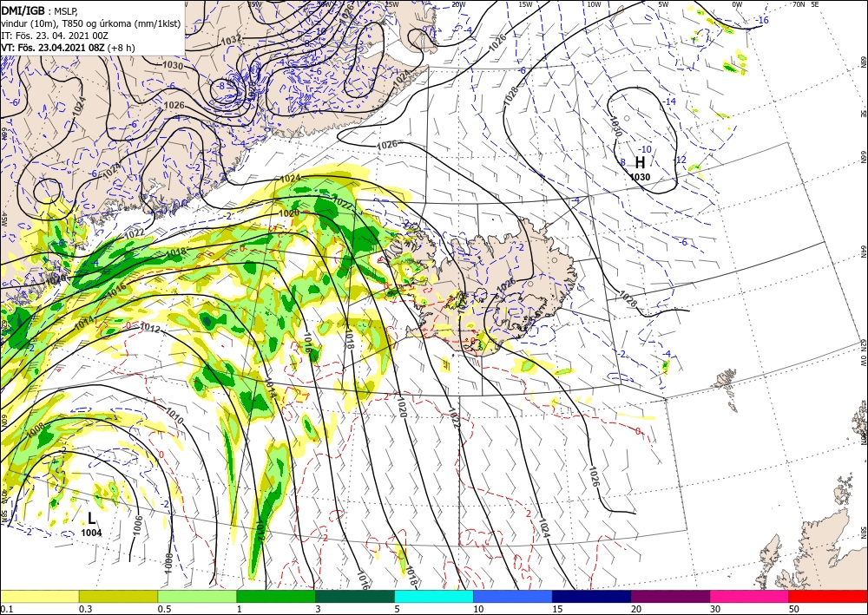This screenshot has height=615, width=868.
Task: Click the pink 30–50 legend swatch
Action: point(750,596)
